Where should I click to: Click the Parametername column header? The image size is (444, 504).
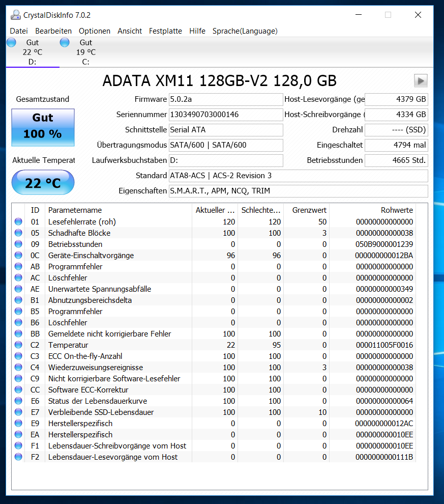pos(119,210)
